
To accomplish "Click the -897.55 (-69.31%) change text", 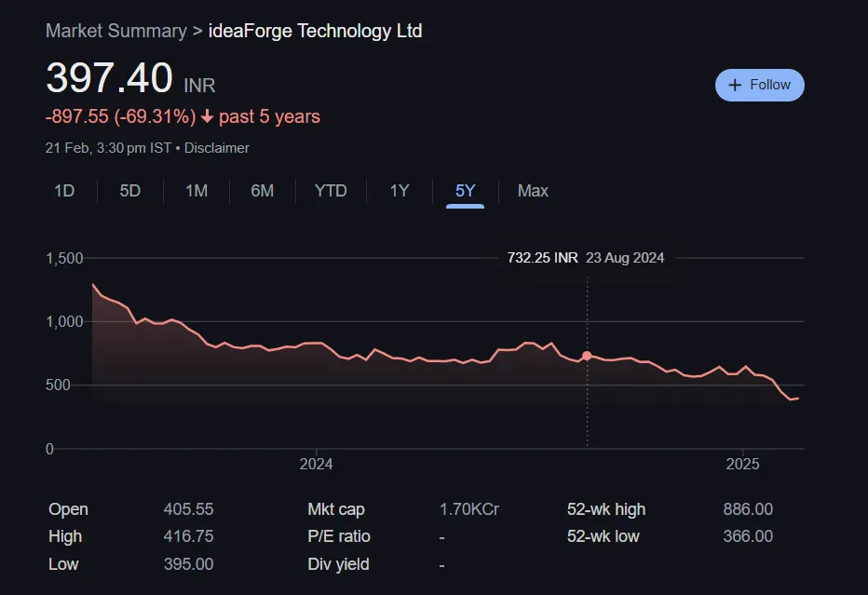I will (x=121, y=116).
